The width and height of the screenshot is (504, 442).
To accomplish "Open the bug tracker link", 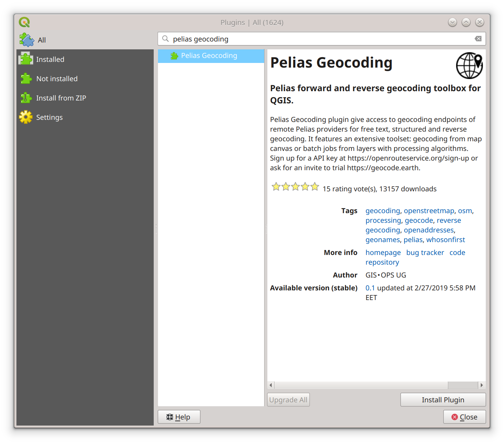I will point(425,252).
